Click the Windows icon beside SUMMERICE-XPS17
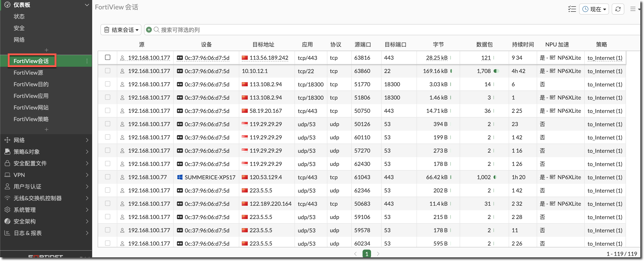Viewport: 644px width, 261px height. (x=180, y=177)
